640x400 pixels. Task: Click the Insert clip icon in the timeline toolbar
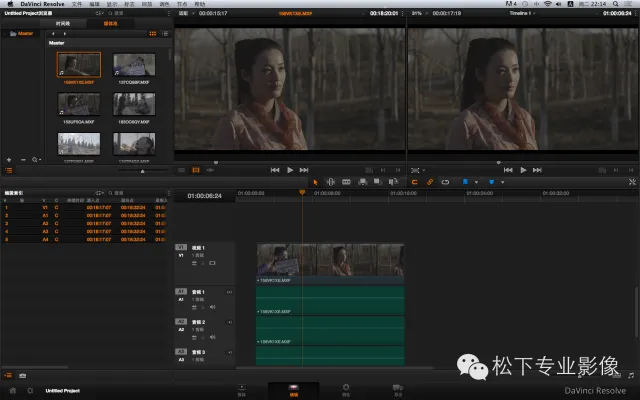[x=362, y=182]
